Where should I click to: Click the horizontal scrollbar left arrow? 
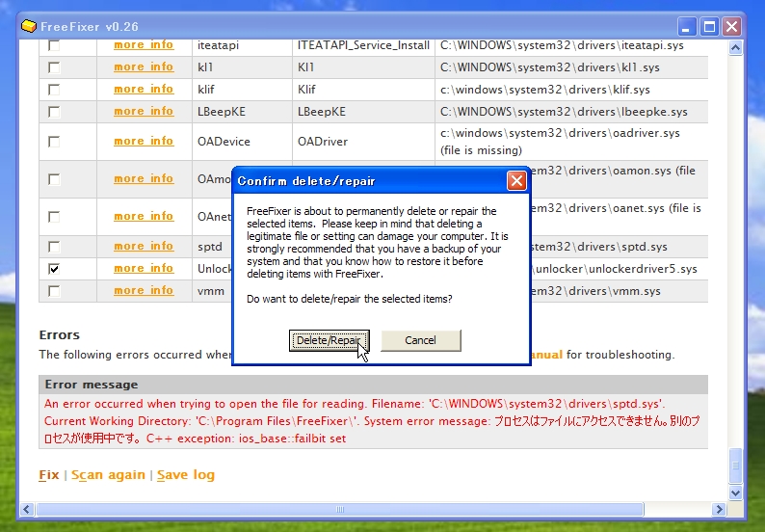click(27, 510)
